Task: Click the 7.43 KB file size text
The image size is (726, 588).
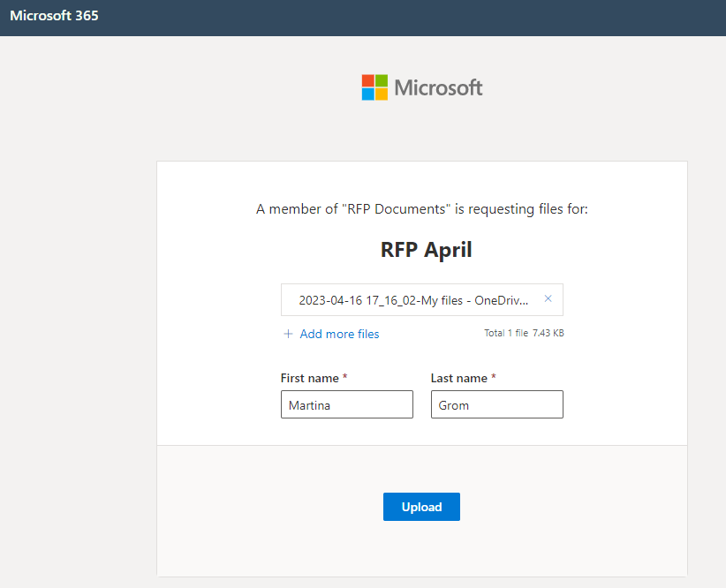Action: click(x=548, y=334)
